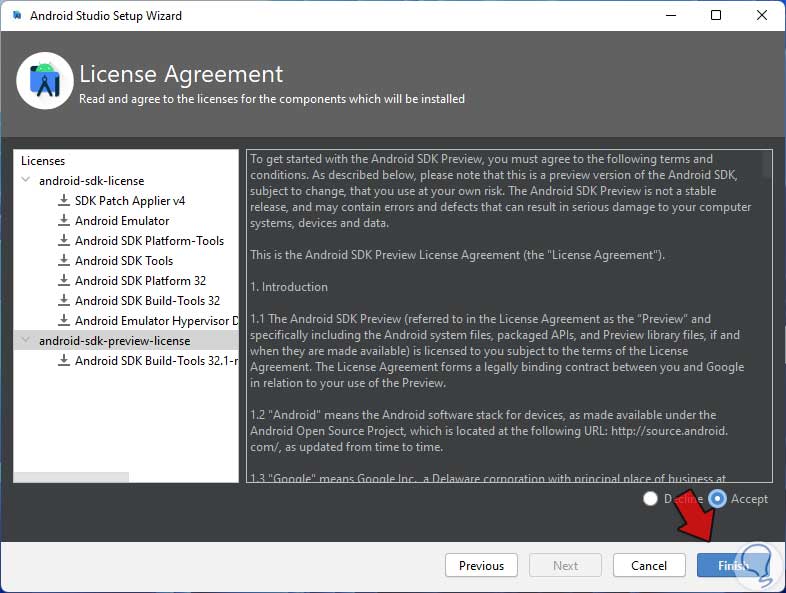Click the disabled Next button
The height and width of the screenshot is (593, 786).
565,565
